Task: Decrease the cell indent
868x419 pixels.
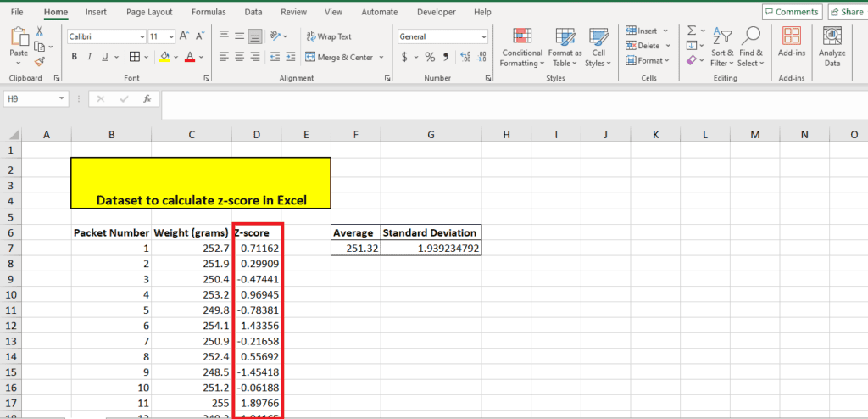Action: [275, 57]
